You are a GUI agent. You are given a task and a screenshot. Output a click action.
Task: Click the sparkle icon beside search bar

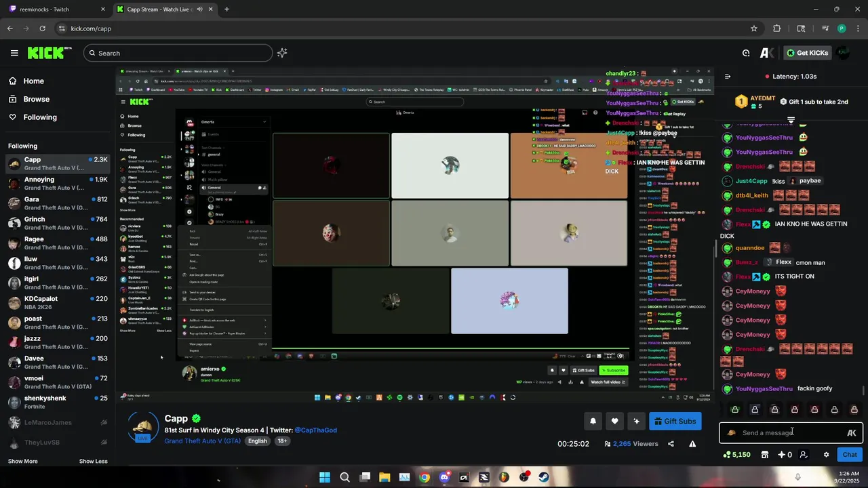[282, 53]
